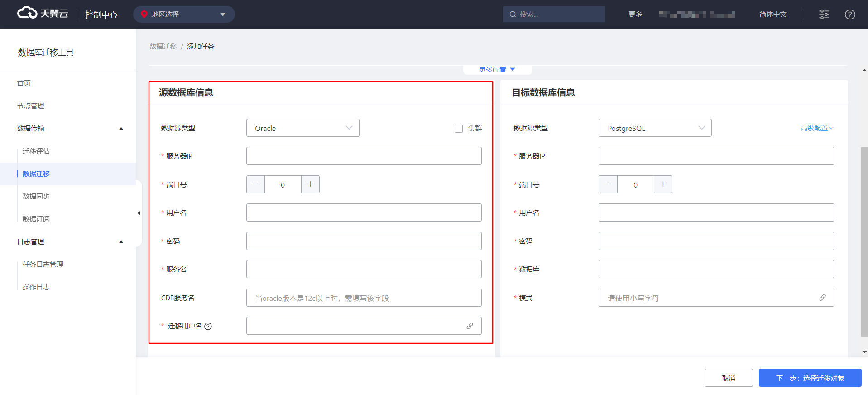Click the 天翼云 cloud logo
Image resolution: width=868 pixels, height=395 pixels.
(x=43, y=13)
